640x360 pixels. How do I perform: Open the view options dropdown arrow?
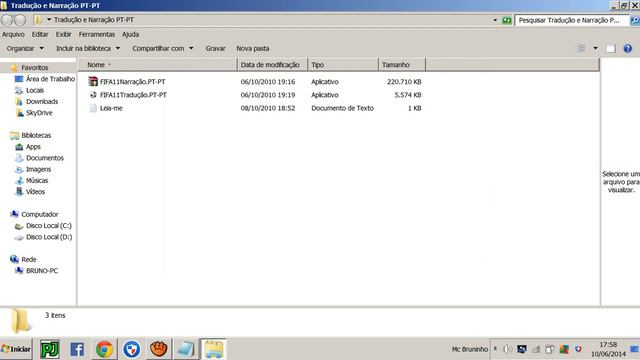click(595, 49)
